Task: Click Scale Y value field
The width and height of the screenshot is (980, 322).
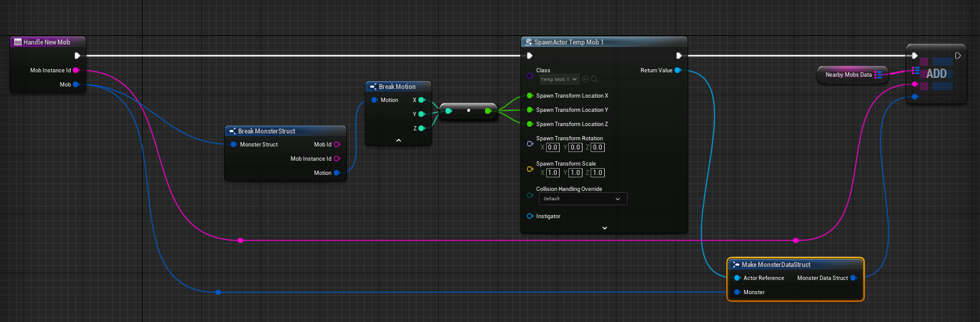Action: click(575, 173)
